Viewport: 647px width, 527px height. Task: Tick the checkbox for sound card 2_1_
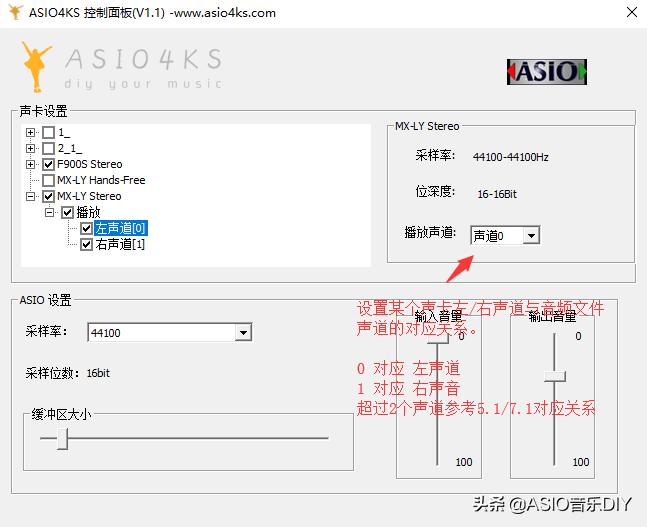(49, 148)
